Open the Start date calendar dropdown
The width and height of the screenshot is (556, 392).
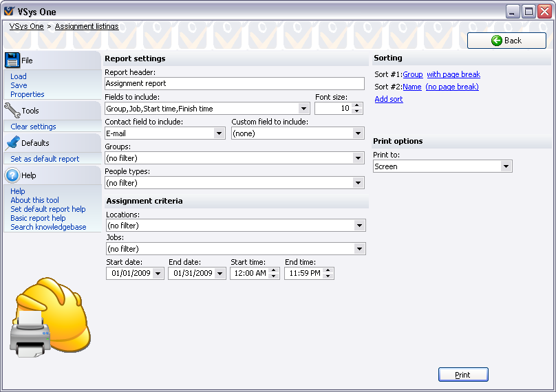point(158,274)
